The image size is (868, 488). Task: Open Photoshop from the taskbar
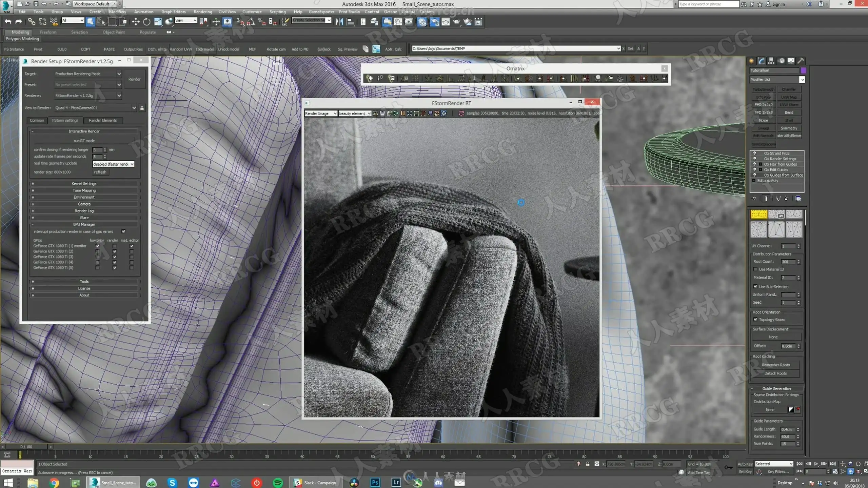click(375, 482)
